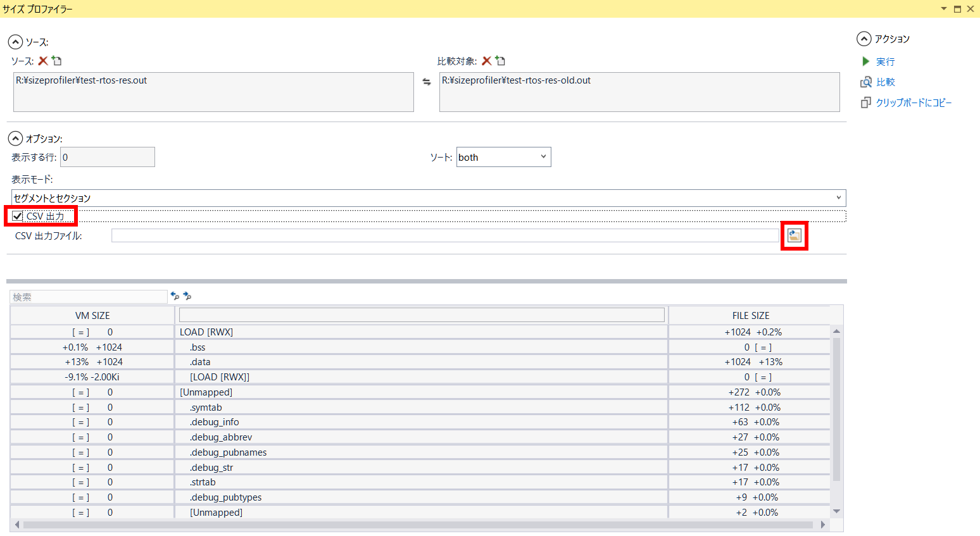Add a comparison target file
The height and width of the screenshot is (536, 980).
(x=500, y=61)
